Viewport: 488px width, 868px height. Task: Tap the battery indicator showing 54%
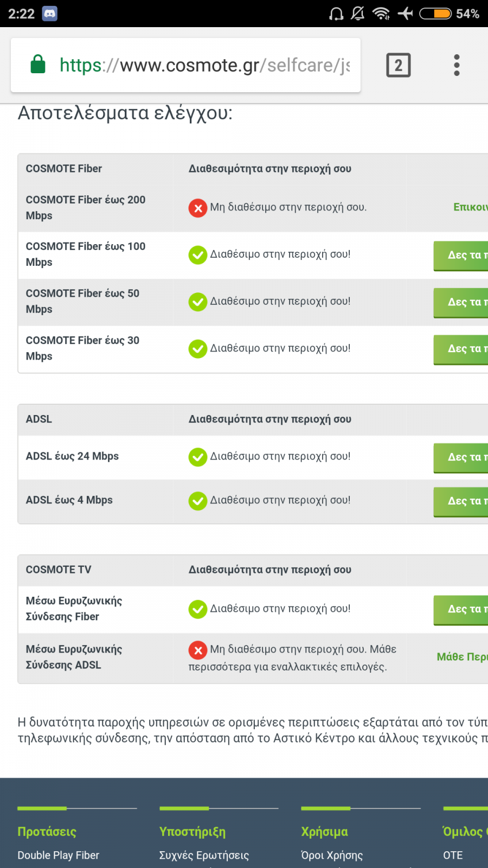(x=450, y=14)
